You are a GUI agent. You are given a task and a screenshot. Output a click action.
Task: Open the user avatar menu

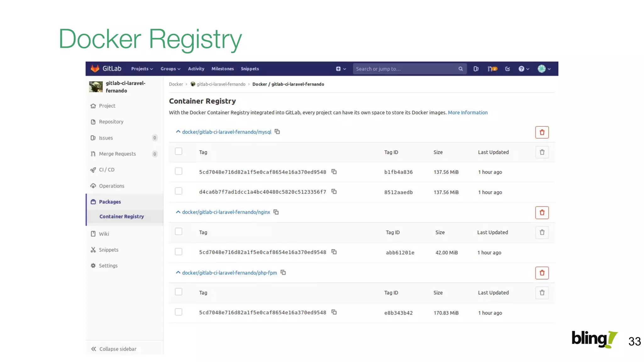coord(544,69)
